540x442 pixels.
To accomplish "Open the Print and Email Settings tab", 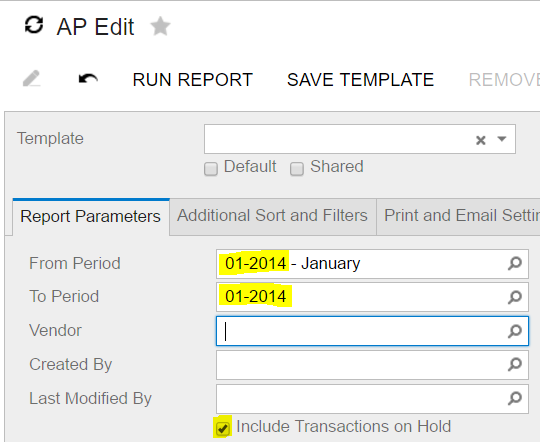I will 459,216.
